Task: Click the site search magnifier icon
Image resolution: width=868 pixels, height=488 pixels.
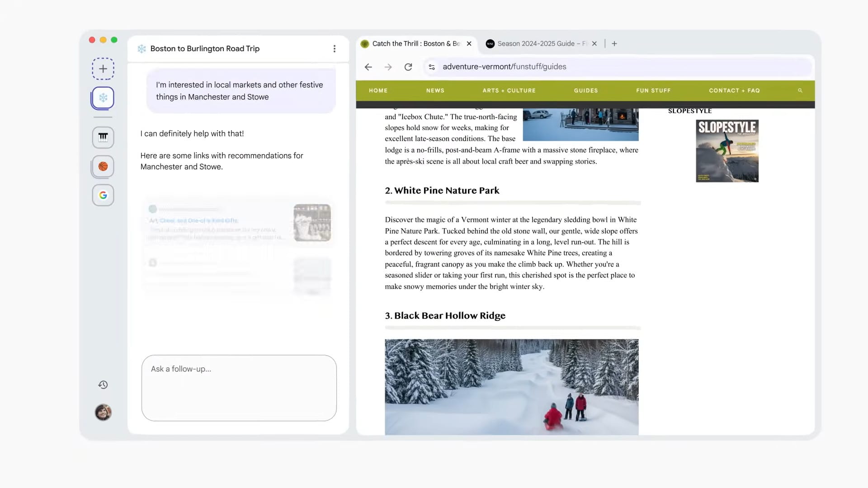Action: [800, 90]
